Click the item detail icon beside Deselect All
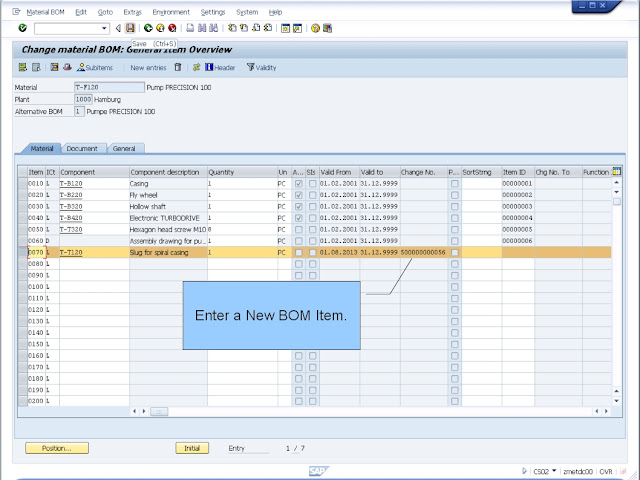The width and height of the screenshot is (640, 480). (54, 67)
